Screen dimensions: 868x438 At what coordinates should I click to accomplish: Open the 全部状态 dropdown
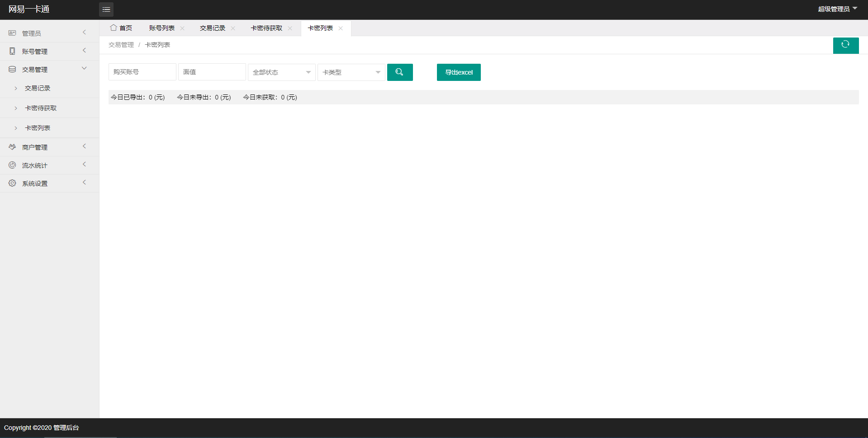[x=281, y=72]
